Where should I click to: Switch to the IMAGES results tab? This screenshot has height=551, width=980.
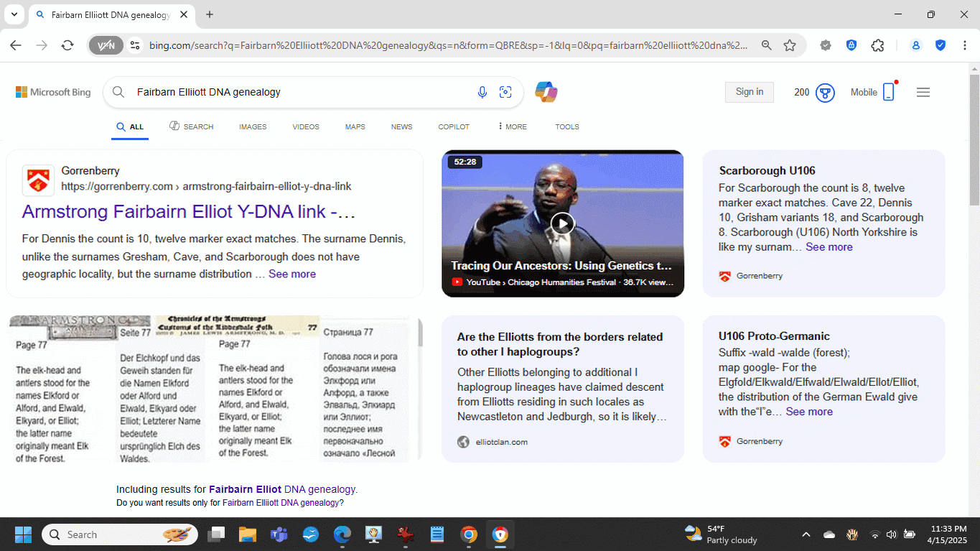(253, 126)
